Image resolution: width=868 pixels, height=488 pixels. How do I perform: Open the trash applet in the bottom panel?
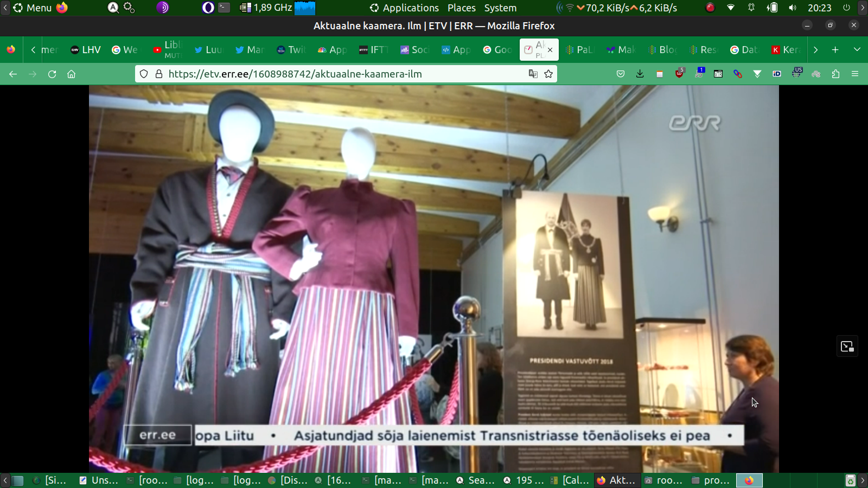(850, 480)
